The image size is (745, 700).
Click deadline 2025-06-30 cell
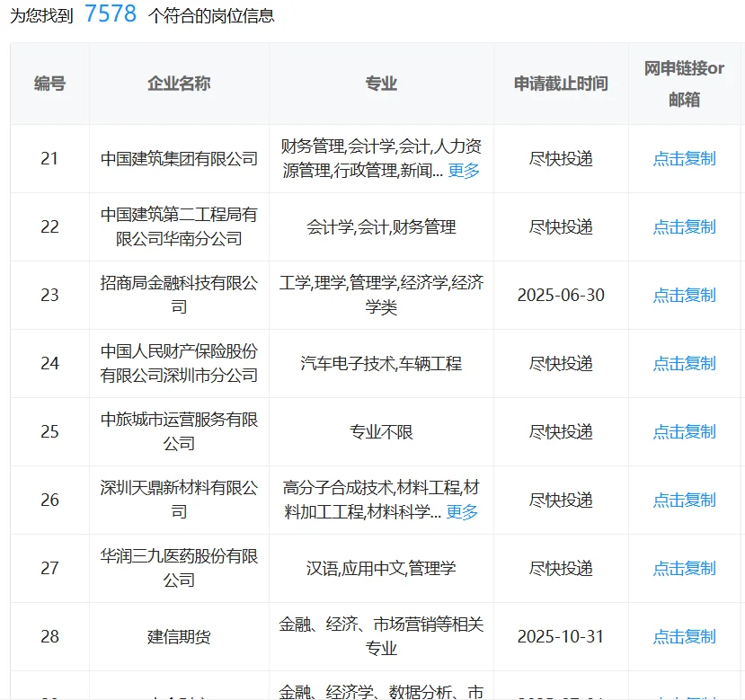[x=561, y=295]
